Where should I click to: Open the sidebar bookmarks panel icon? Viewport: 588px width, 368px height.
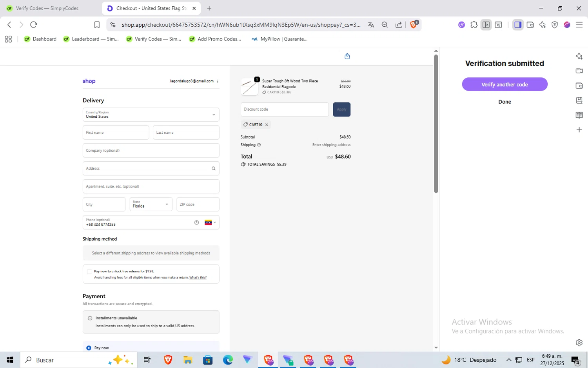(579, 100)
